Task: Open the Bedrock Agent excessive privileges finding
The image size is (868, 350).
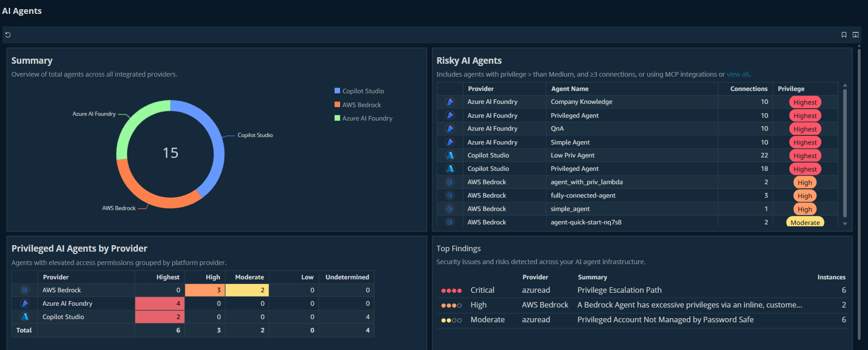Action: [689, 305]
